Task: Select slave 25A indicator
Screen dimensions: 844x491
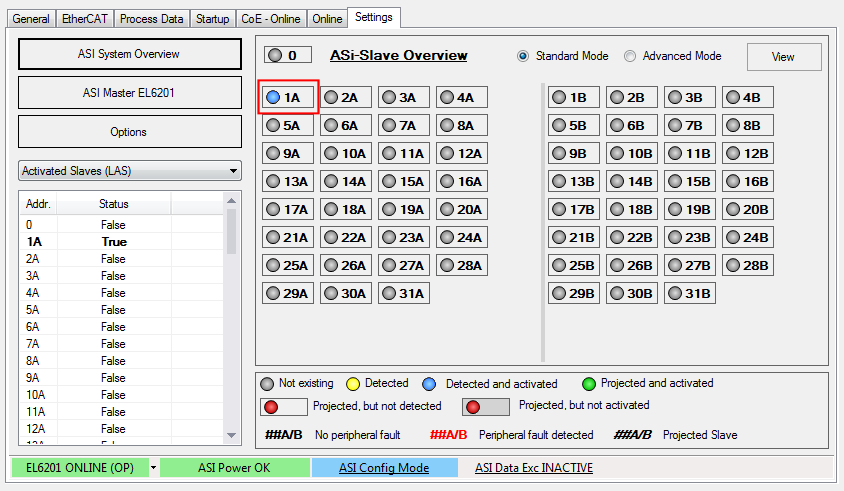Action: coord(288,265)
